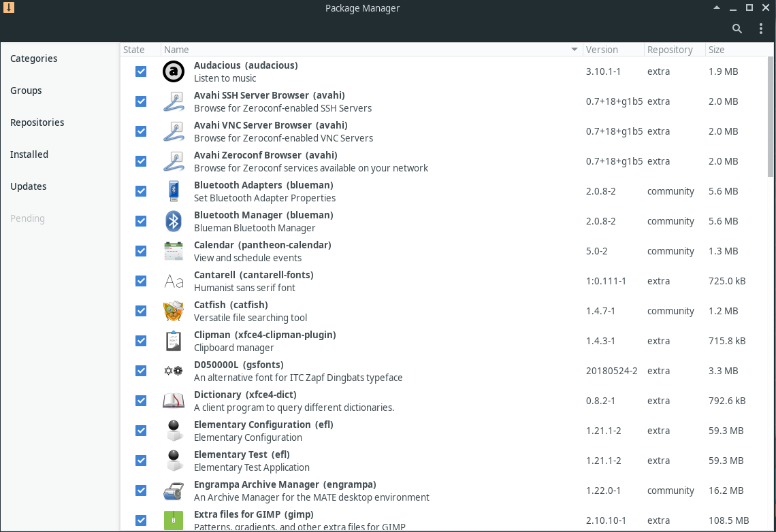This screenshot has height=532, width=776.
Task: Click the Calendar app icon
Action: [174, 251]
